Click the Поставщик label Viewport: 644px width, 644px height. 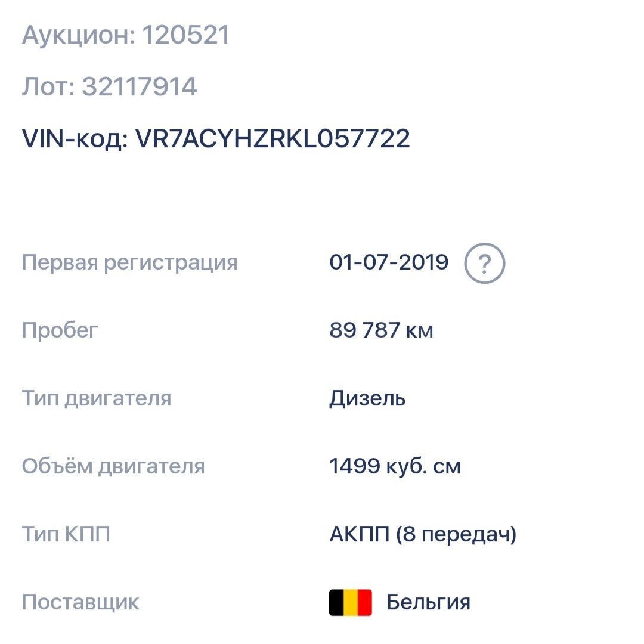point(80,602)
